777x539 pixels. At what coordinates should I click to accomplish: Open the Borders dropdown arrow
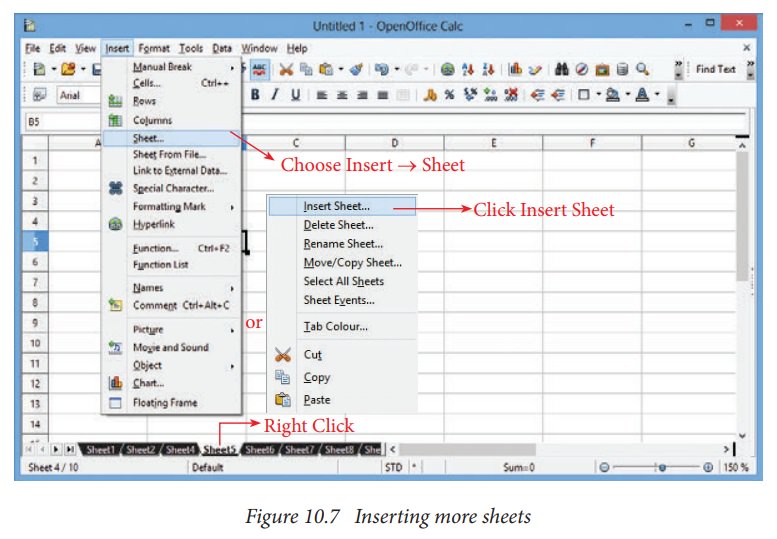point(598,95)
